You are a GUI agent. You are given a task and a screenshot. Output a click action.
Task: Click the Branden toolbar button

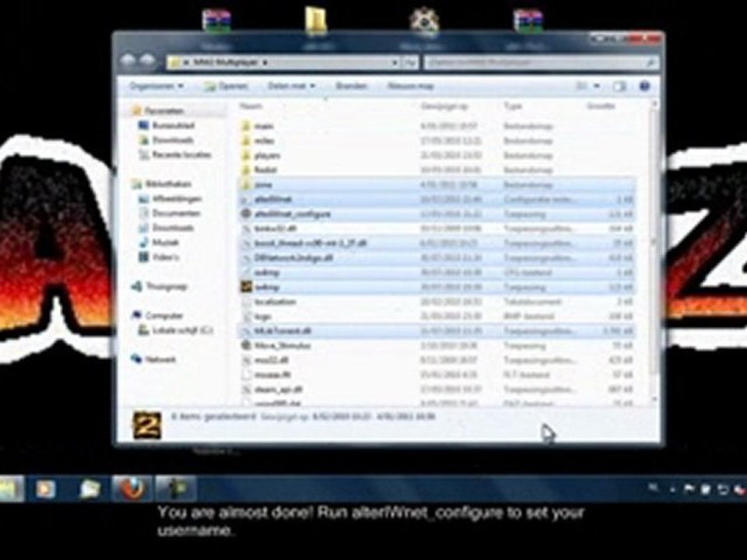352,86
